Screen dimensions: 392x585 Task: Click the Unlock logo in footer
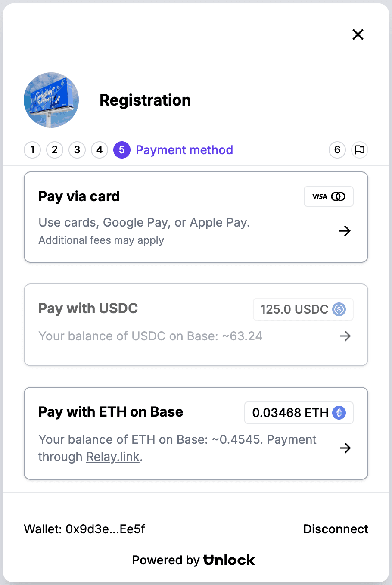(229, 560)
